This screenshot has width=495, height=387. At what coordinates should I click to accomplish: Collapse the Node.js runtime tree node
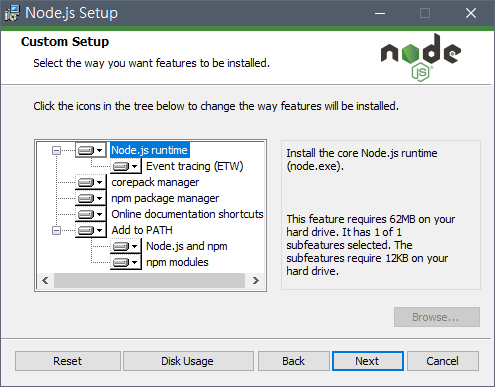(56, 151)
